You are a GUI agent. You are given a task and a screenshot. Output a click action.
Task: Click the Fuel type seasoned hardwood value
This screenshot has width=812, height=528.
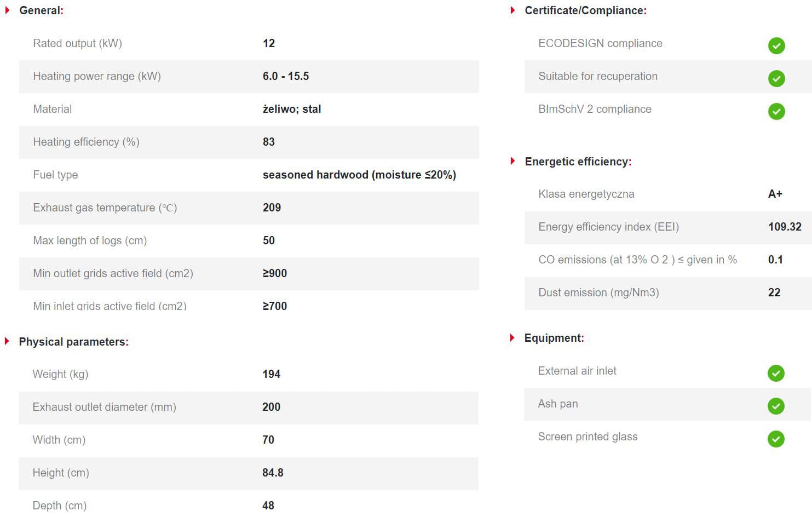(359, 175)
